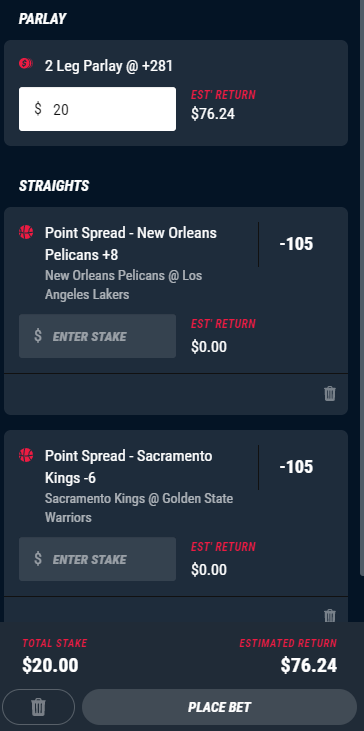Viewport: 364px width, 731px height.
Task: Focus the Pelicans Enter Stake field
Action: pyautogui.click(x=97, y=336)
